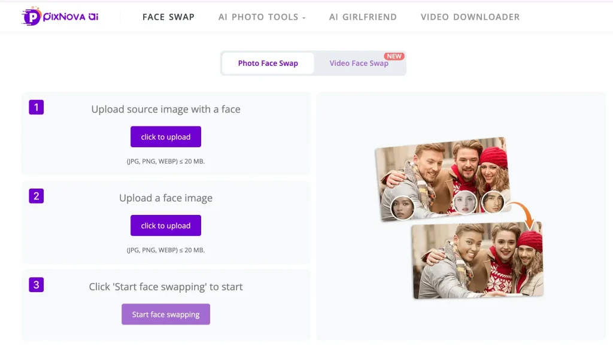Screen dimensions: 613x364
Task: Click the purple step 1 number badge
Action: [37, 107]
